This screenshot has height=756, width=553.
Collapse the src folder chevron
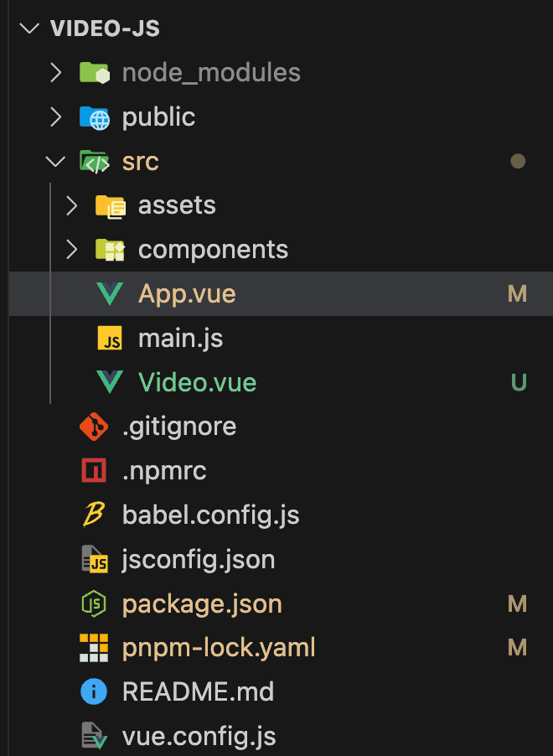55,161
